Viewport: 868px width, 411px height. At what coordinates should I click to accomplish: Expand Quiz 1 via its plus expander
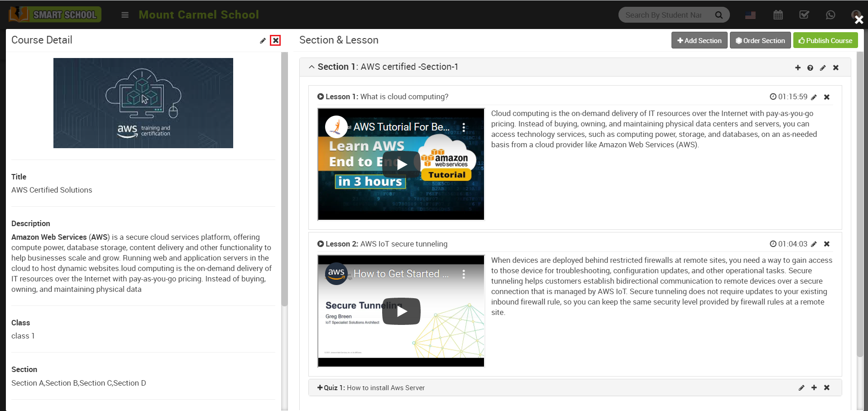(320, 387)
